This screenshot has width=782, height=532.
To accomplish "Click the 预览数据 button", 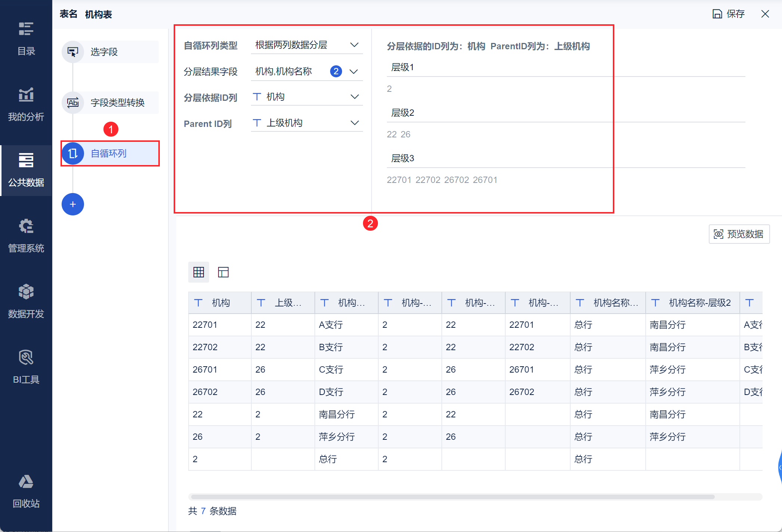I will pyautogui.click(x=739, y=234).
